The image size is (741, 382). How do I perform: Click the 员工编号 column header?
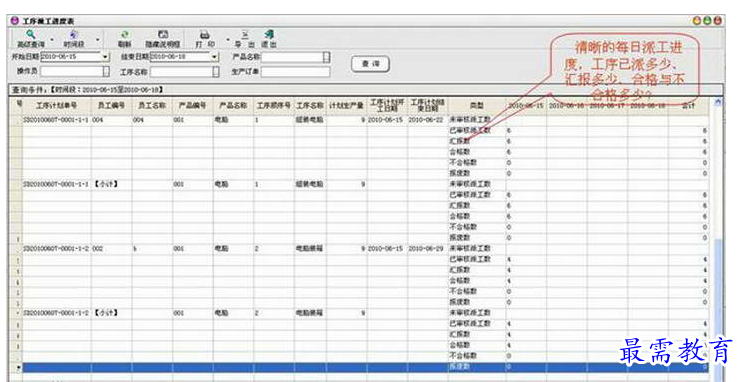click(112, 105)
